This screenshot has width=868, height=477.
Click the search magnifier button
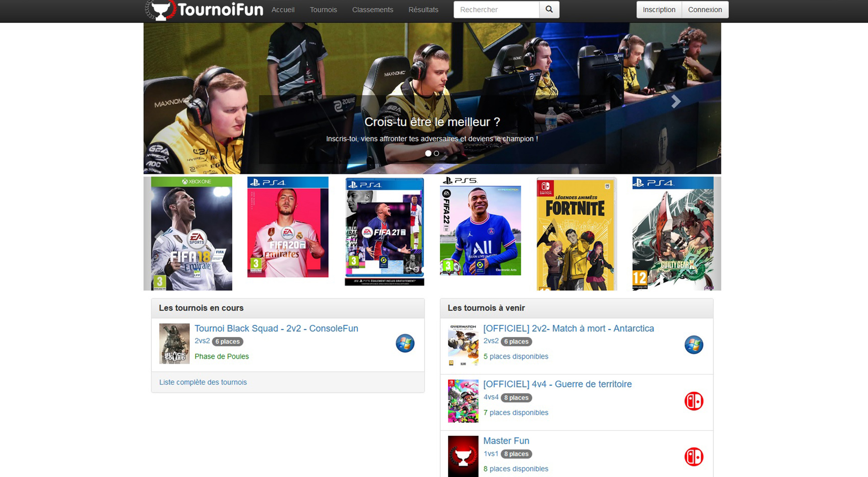[549, 9]
